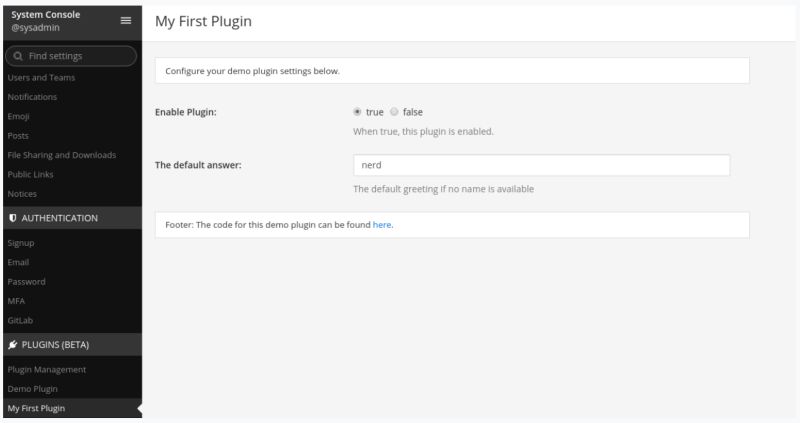Viewport: 800px width, 423px height.
Task: Select the false radio for Enable Plugin
Action: click(x=394, y=112)
